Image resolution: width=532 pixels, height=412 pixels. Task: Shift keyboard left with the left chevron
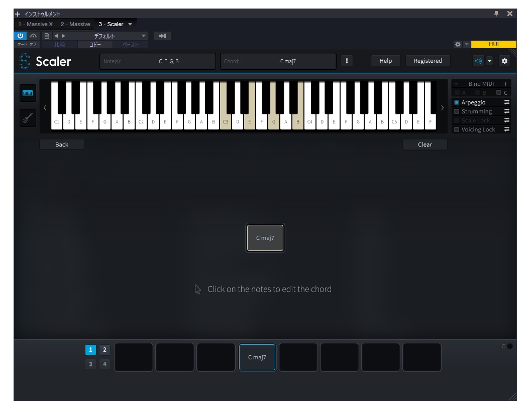45,108
